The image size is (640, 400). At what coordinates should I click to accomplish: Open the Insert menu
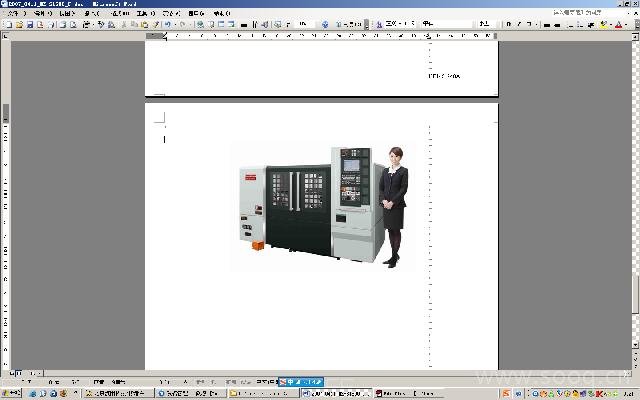[93, 13]
